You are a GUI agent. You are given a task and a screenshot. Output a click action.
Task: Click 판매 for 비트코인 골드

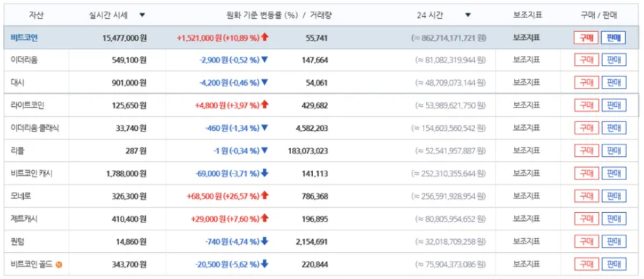pos(614,264)
